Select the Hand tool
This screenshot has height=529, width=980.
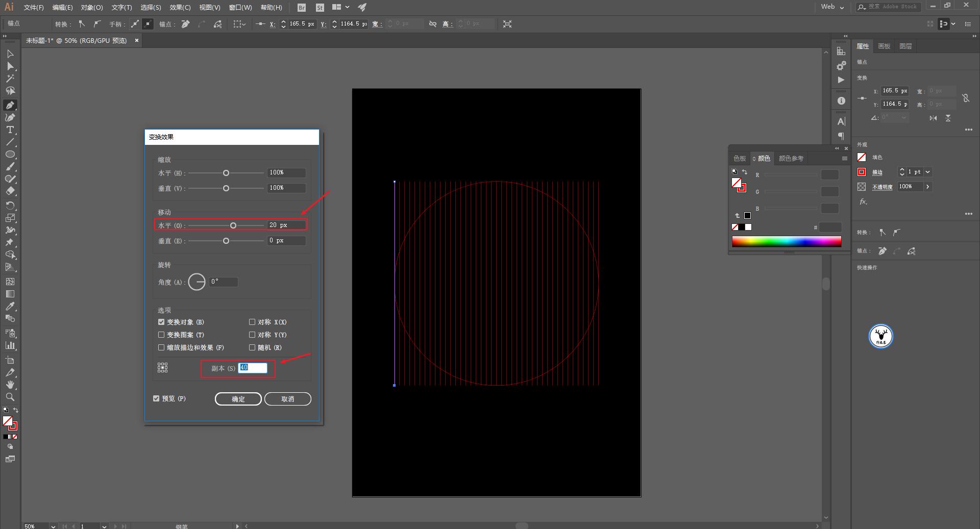[10, 385]
